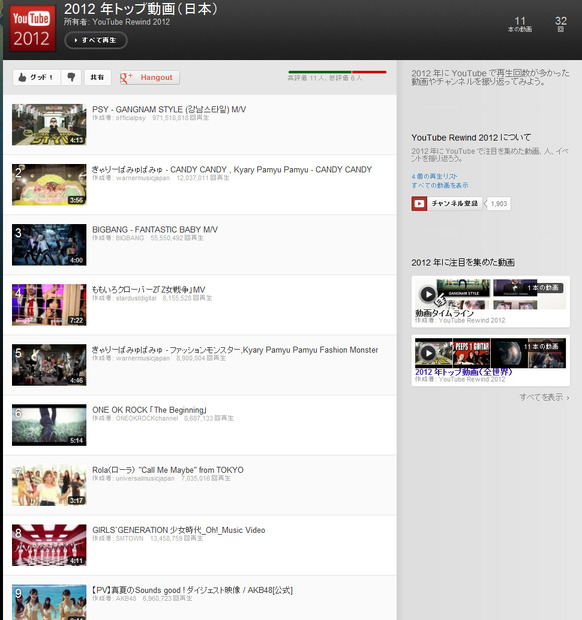Click the YouTube 2012 logo
This screenshot has height=620, width=582.
32,28
